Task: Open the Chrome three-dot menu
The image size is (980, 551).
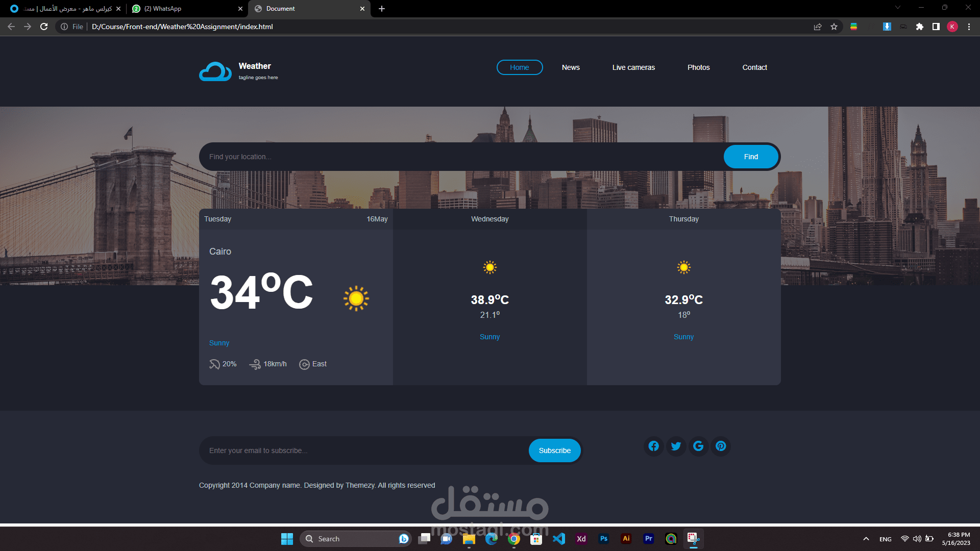Action: point(969,27)
